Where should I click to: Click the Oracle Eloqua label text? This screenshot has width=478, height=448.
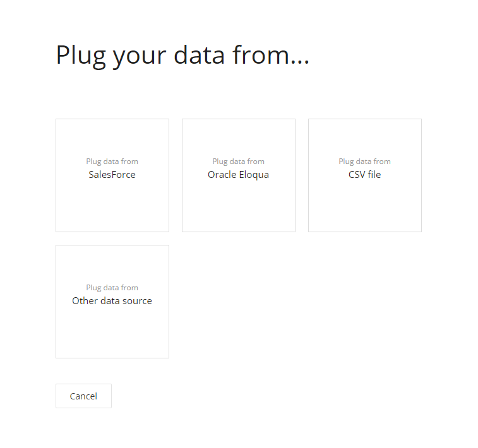[239, 175]
